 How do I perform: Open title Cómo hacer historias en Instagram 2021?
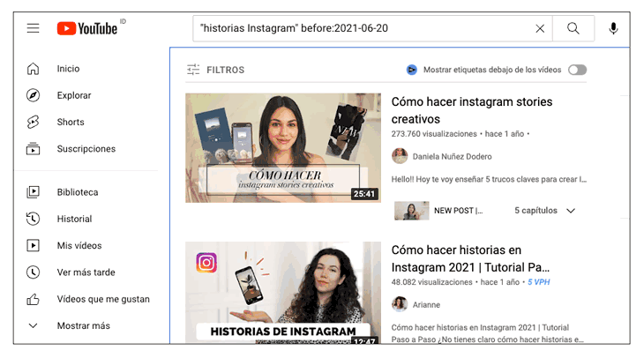[x=470, y=258]
